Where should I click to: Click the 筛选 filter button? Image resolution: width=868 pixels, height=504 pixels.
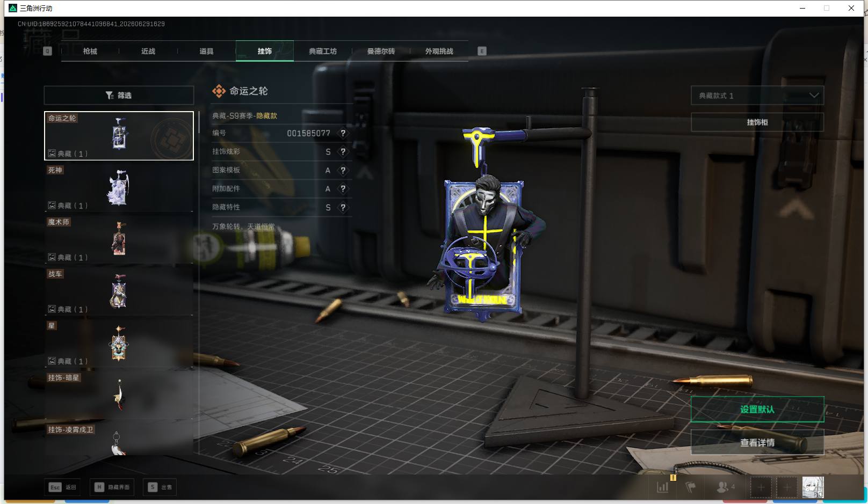[x=119, y=96]
